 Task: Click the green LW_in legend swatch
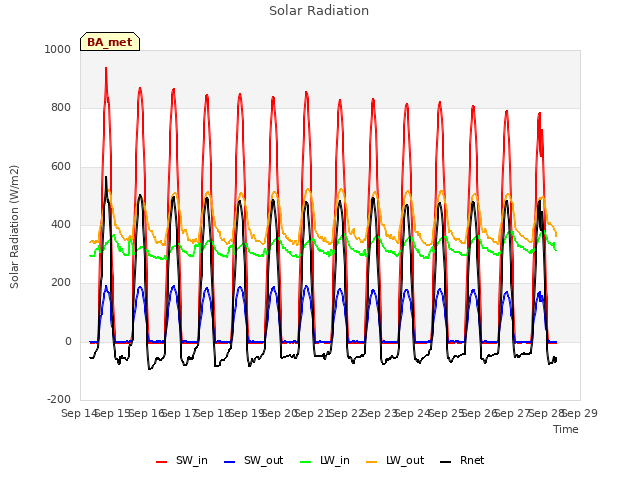(x=306, y=462)
